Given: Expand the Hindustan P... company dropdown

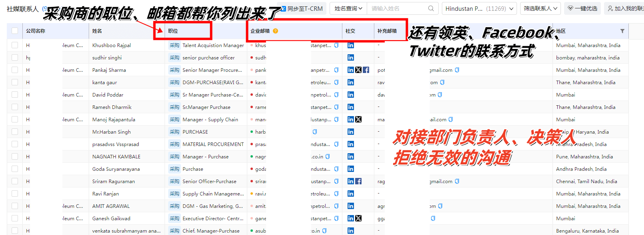Looking at the screenshot, I should pyautogui.click(x=479, y=8).
